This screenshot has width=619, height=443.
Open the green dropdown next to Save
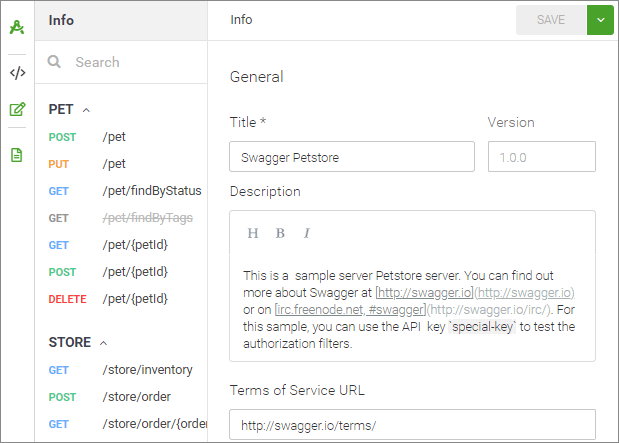tap(600, 20)
